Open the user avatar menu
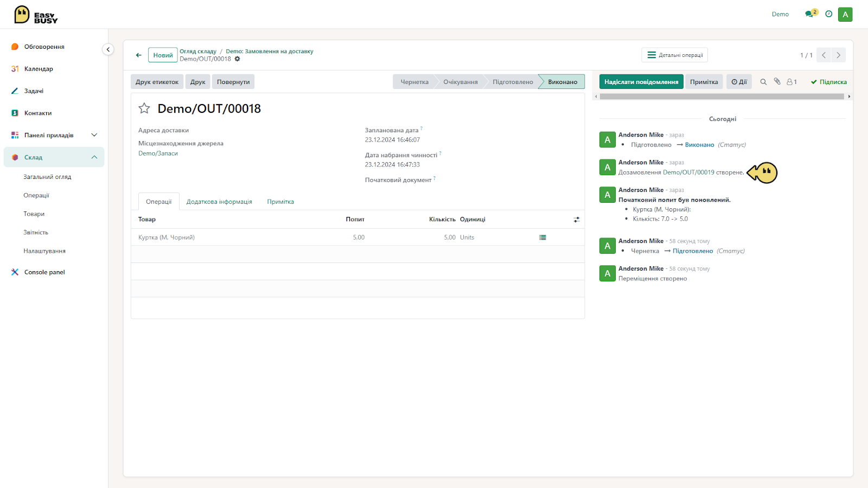Screen dimensions: 868x488 (x=845, y=14)
